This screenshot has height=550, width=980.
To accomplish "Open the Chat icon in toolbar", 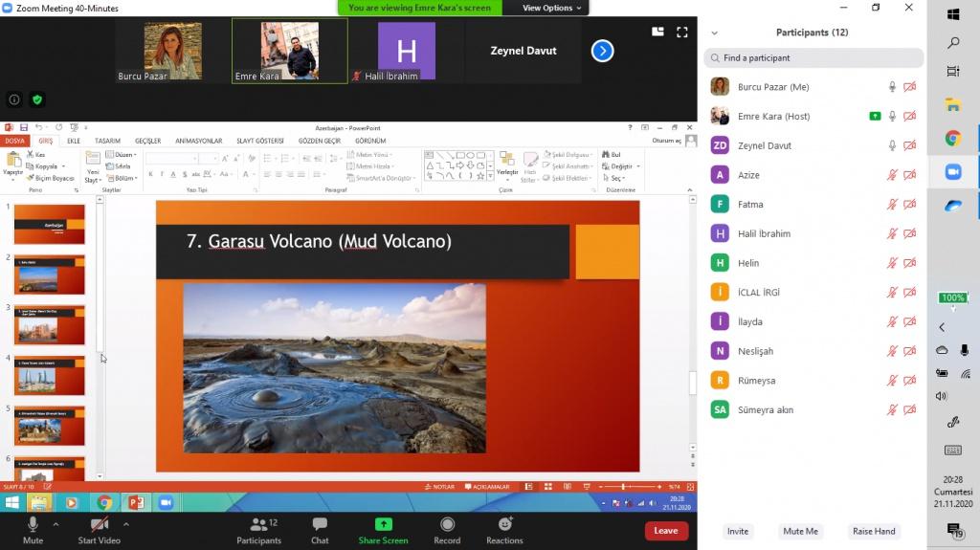I will point(320,525).
